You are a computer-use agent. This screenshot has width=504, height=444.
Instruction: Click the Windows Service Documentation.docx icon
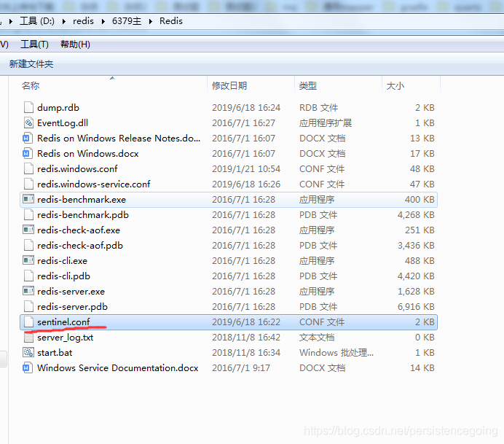point(28,367)
